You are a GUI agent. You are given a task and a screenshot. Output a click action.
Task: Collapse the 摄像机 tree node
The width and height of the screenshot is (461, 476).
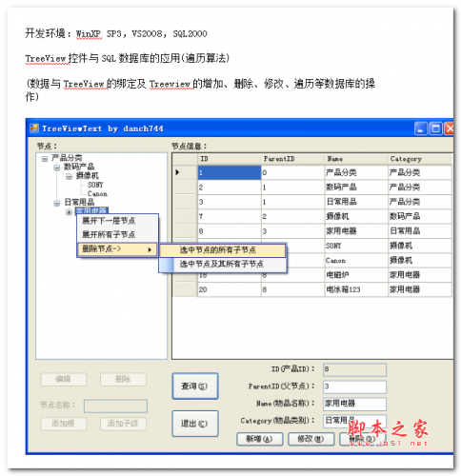(x=69, y=176)
